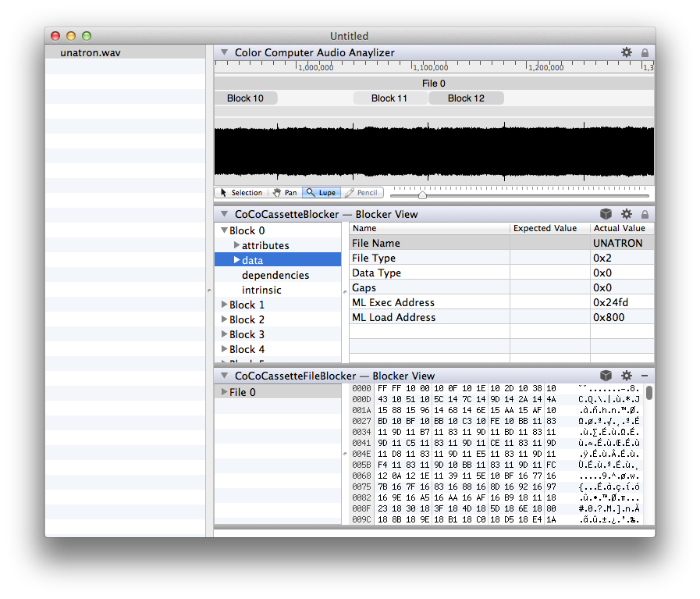This screenshot has width=700, height=599.
Task: Select dependencies item under Block 0
Action: point(275,275)
